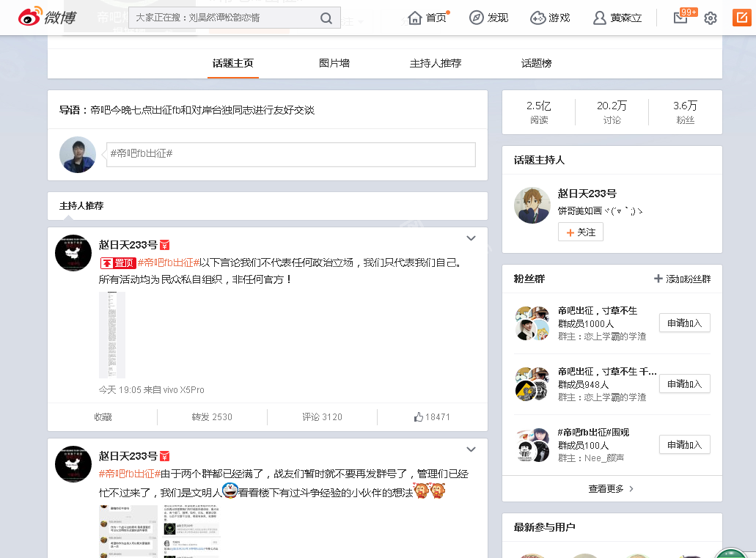Open 赵日天233号 name link in the host panel
Viewport: 756px width, 558px height.
click(587, 194)
